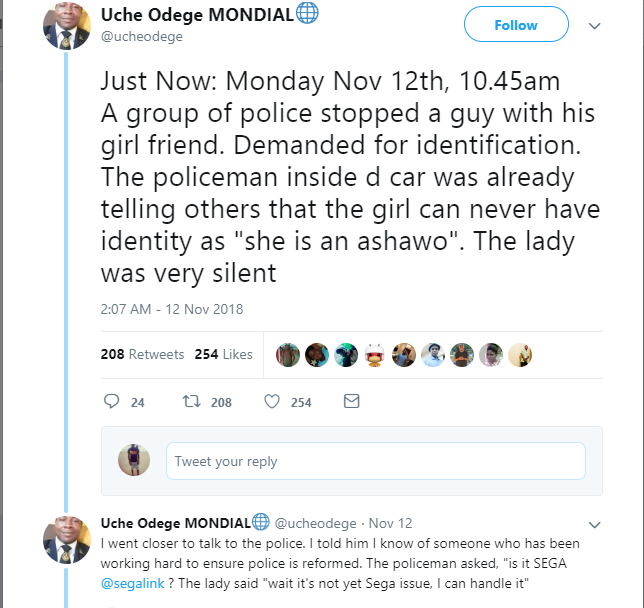Open the tweet timestamp 2:07 AM - 12 Nov 2018
644x608 pixels.
pos(172,309)
